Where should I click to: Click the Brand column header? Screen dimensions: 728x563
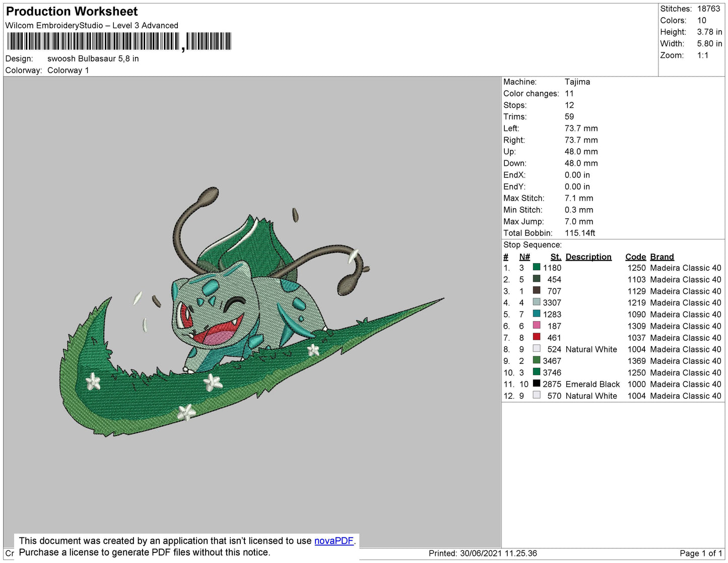click(x=661, y=257)
